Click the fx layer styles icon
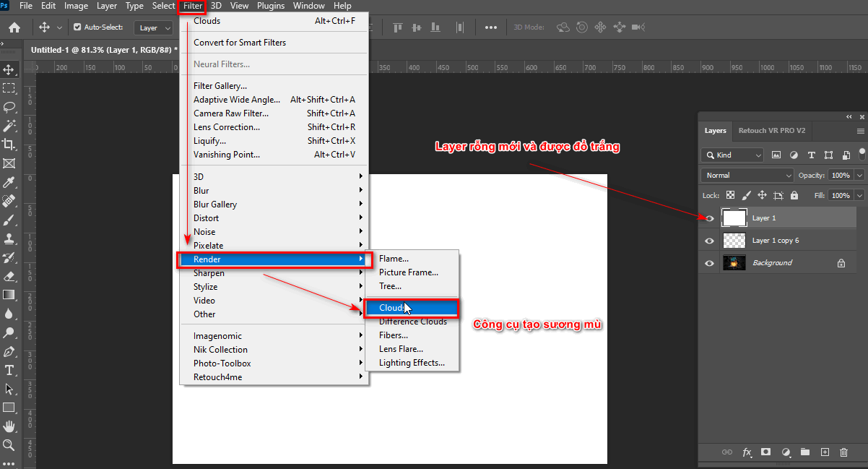 pos(747,452)
